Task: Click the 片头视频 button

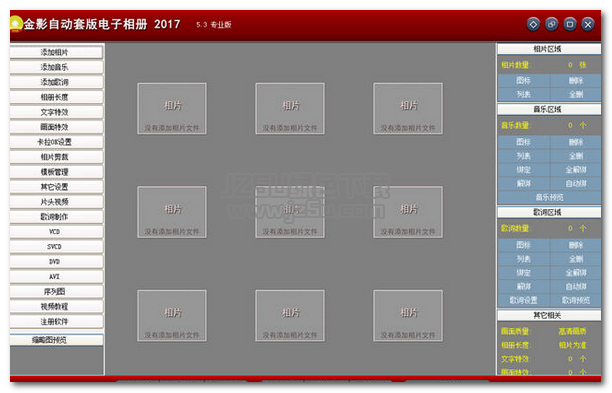Action: click(x=56, y=202)
